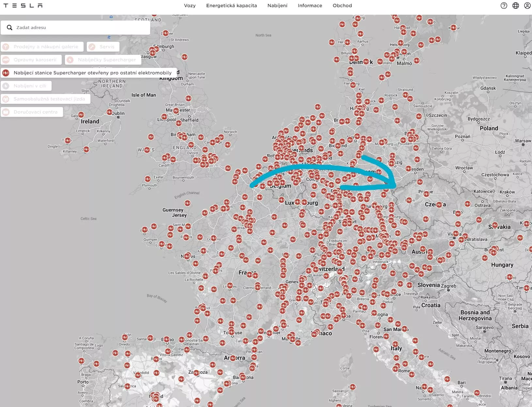Toggle the Prodejny a nákupní galerie filter
532x407 pixels.
pos(42,47)
